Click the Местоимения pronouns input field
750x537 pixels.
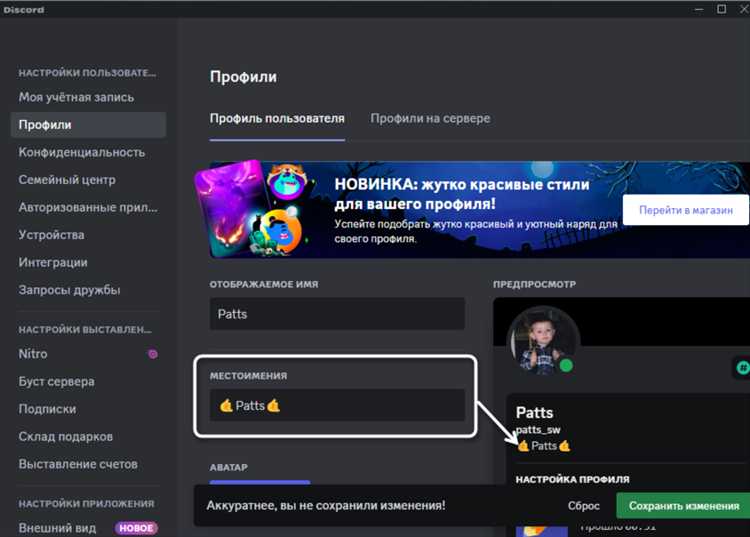pyautogui.click(x=337, y=405)
